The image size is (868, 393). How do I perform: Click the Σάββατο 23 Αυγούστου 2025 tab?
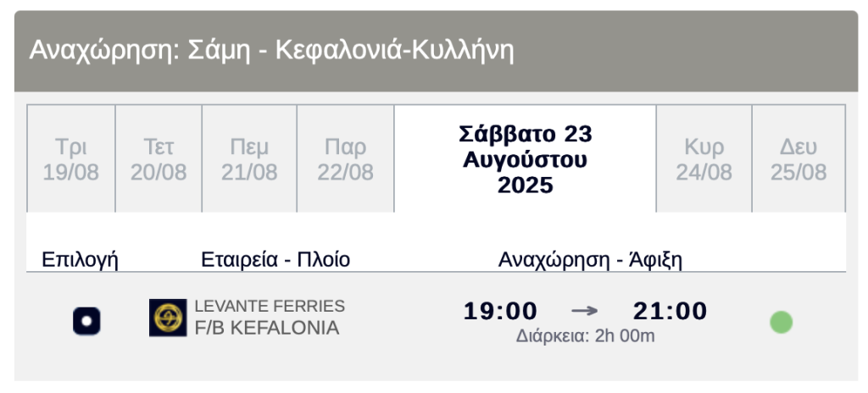coord(526,159)
